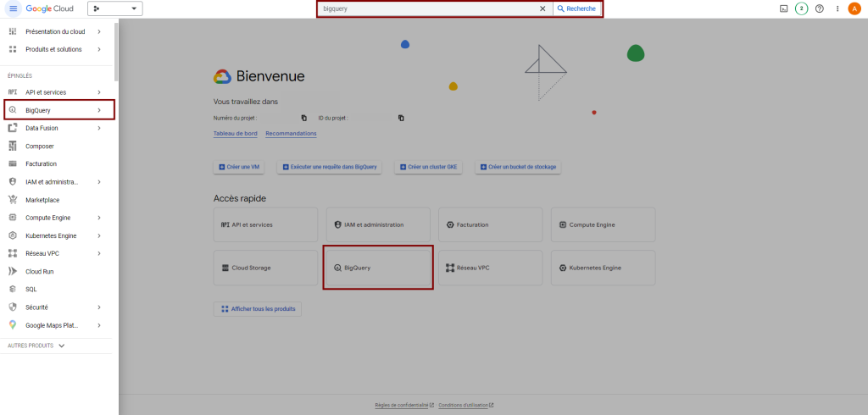Click the user account avatar
This screenshot has height=415, width=868.
(854, 8)
